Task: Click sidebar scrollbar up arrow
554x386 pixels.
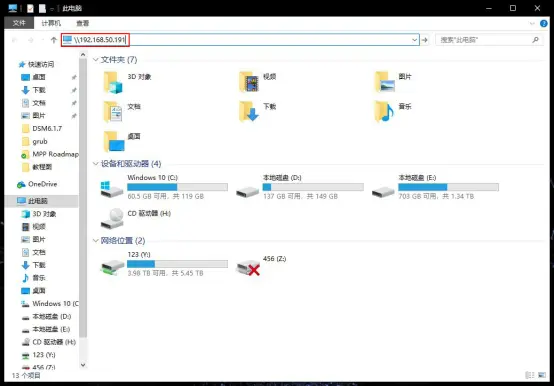Action: [83, 55]
